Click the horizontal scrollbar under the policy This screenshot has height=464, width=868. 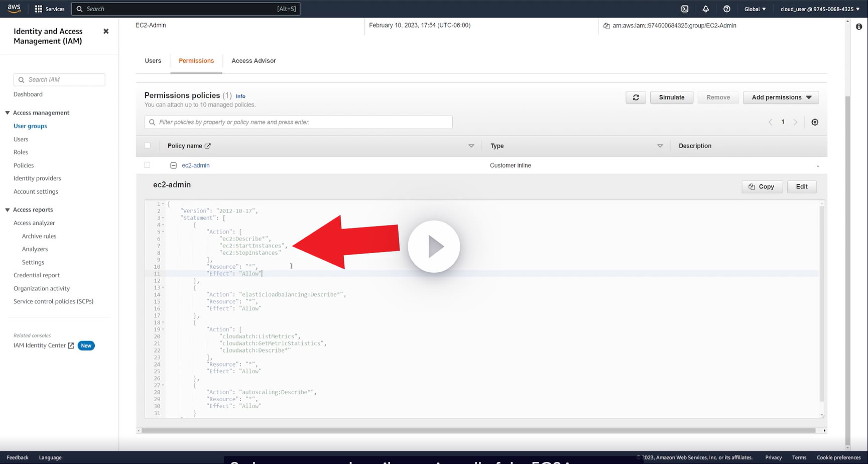click(x=478, y=430)
